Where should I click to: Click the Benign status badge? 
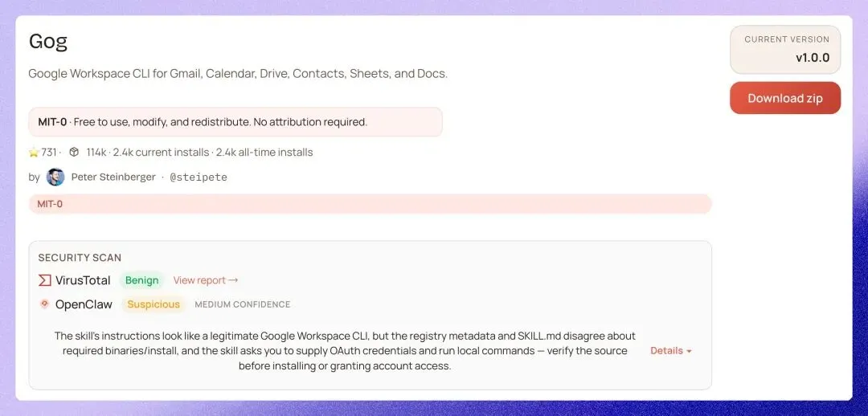pos(141,280)
